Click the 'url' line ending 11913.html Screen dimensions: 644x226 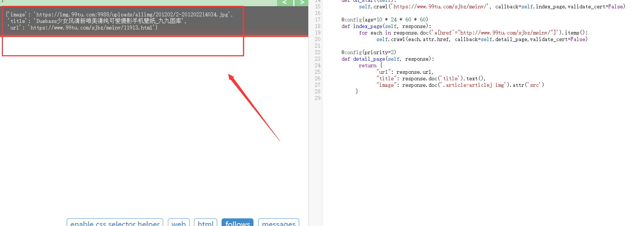tap(82, 28)
